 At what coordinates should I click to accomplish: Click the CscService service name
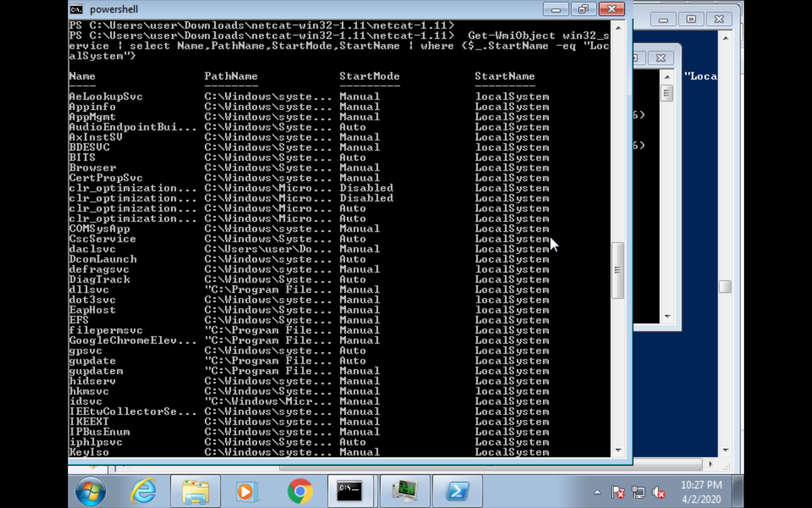coord(102,239)
